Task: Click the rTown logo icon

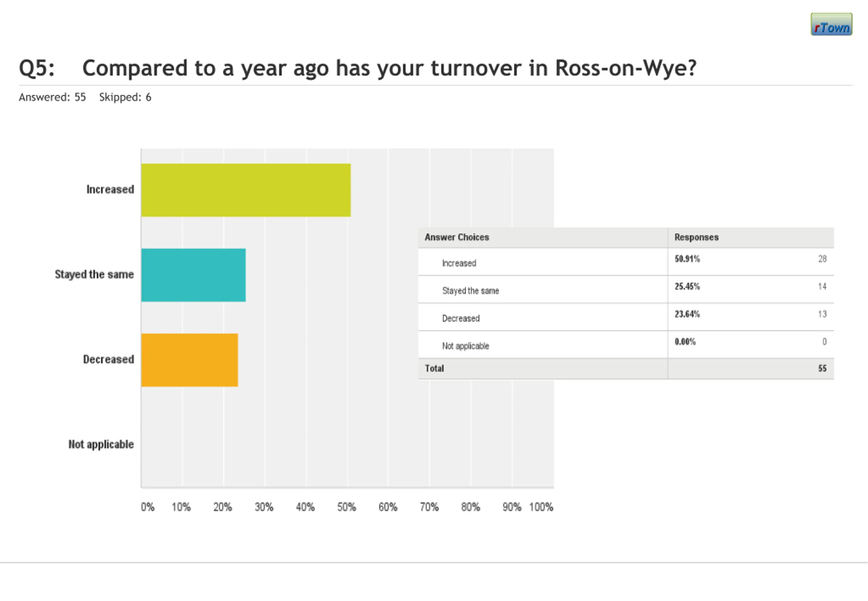Action: [x=831, y=24]
